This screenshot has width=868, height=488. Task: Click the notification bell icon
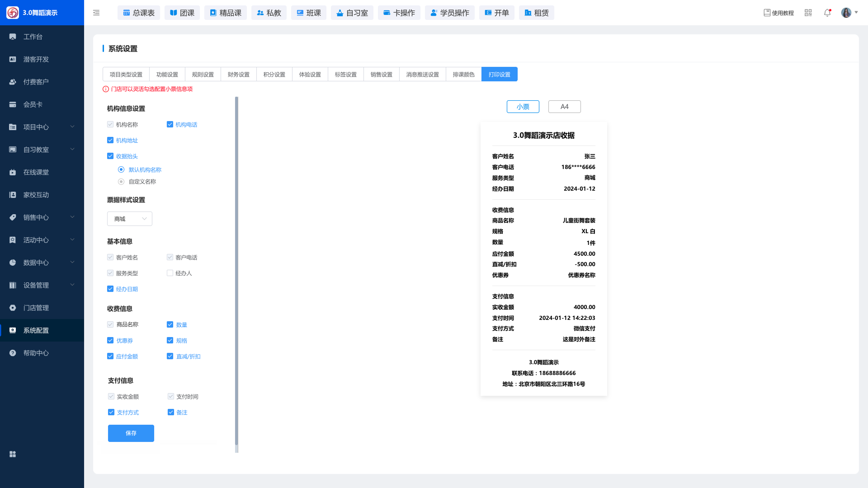827,13
